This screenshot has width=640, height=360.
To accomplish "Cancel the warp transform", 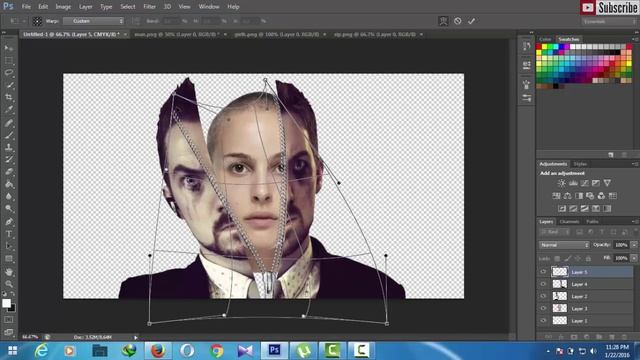I will [458, 21].
